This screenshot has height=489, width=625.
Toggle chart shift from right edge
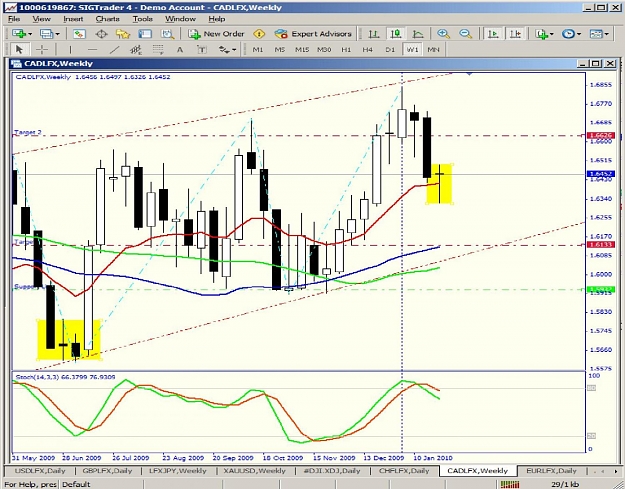point(515,34)
